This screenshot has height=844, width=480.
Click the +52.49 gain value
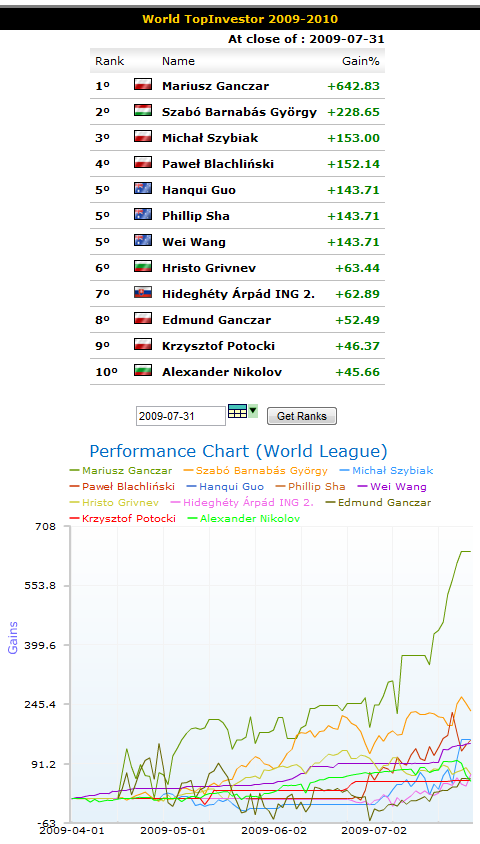pos(357,320)
